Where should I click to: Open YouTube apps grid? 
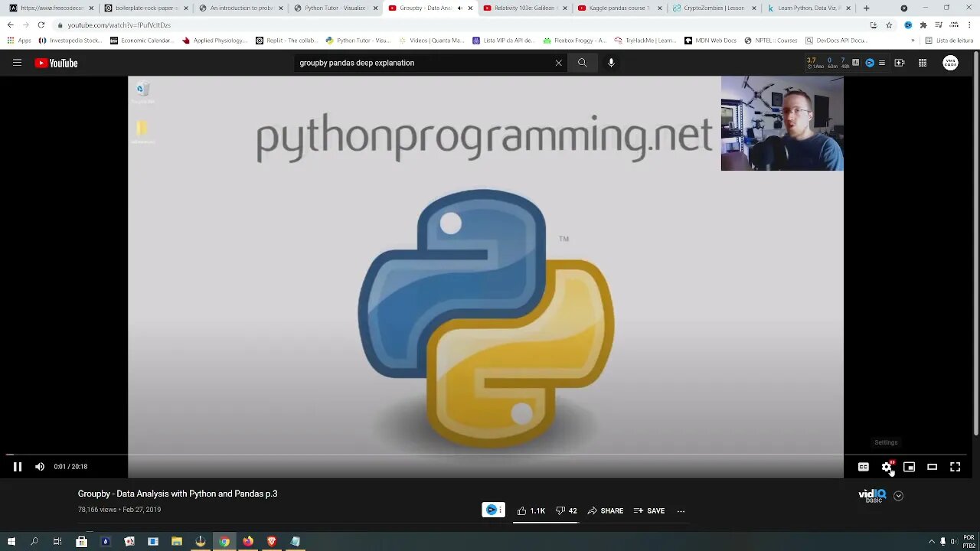click(x=923, y=63)
